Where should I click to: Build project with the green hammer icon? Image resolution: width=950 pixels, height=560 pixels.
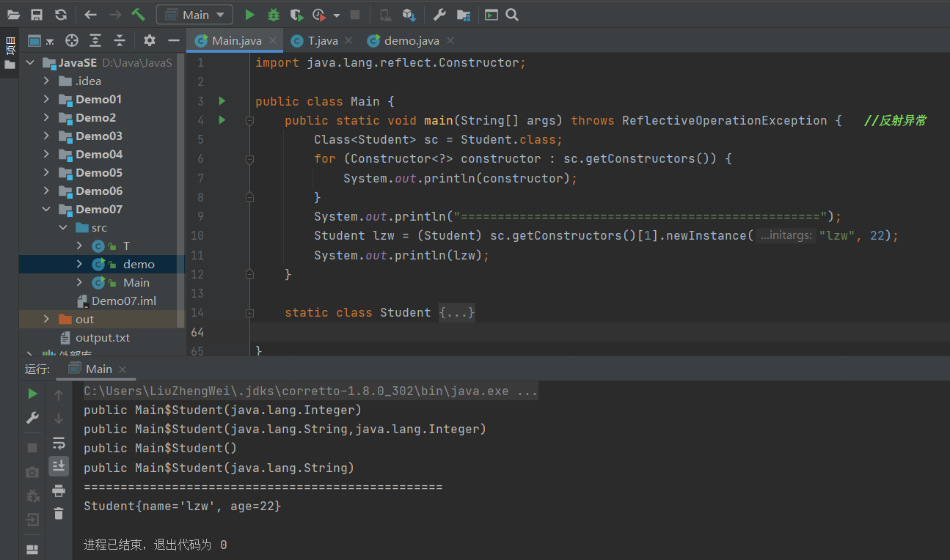tap(138, 15)
